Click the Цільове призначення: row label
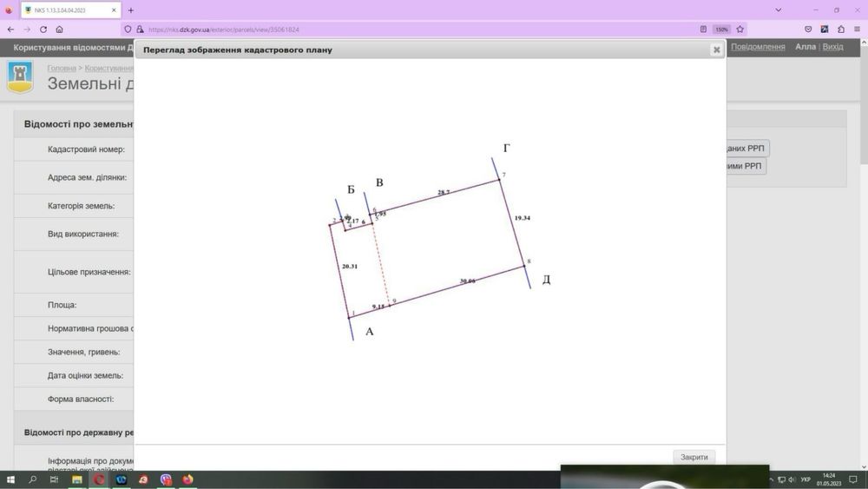Viewport: 868px width, 489px height. click(x=89, y=272)
